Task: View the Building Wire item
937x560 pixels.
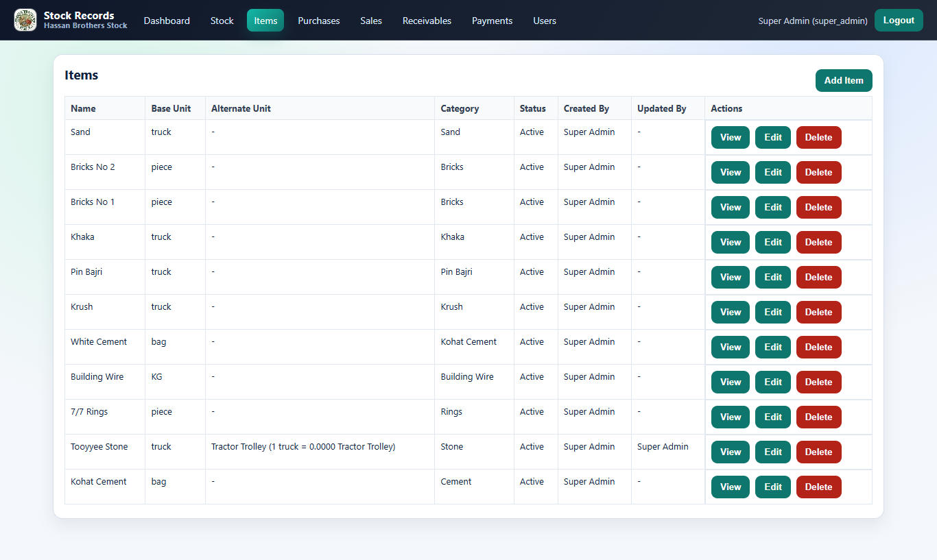Action: pos(731,382)
